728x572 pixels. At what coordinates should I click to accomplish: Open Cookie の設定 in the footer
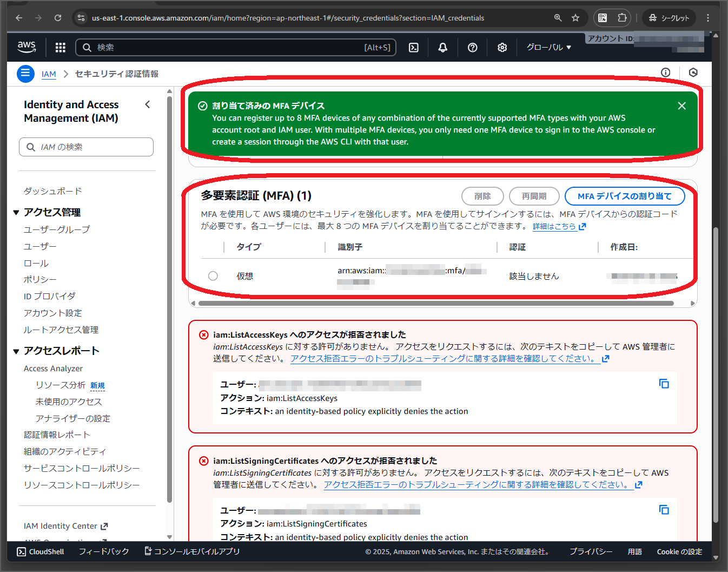pyautogui.click(x=679, y=551)
